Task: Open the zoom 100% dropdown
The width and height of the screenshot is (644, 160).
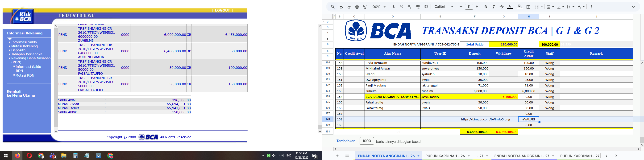Action: 378,7
